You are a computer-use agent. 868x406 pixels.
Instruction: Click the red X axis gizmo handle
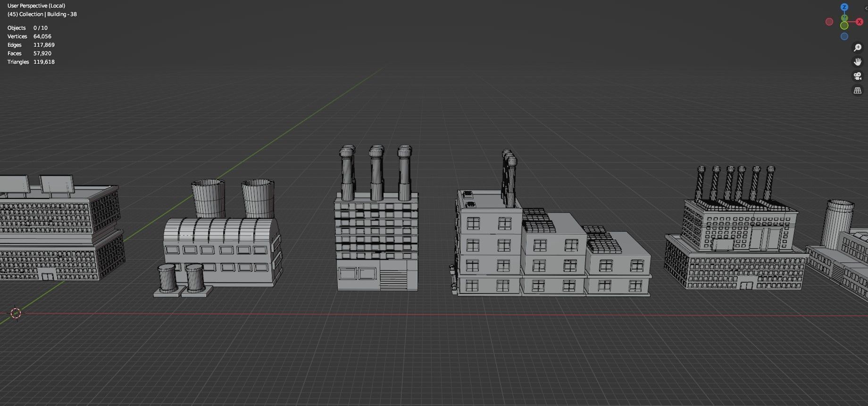point(859,22)
